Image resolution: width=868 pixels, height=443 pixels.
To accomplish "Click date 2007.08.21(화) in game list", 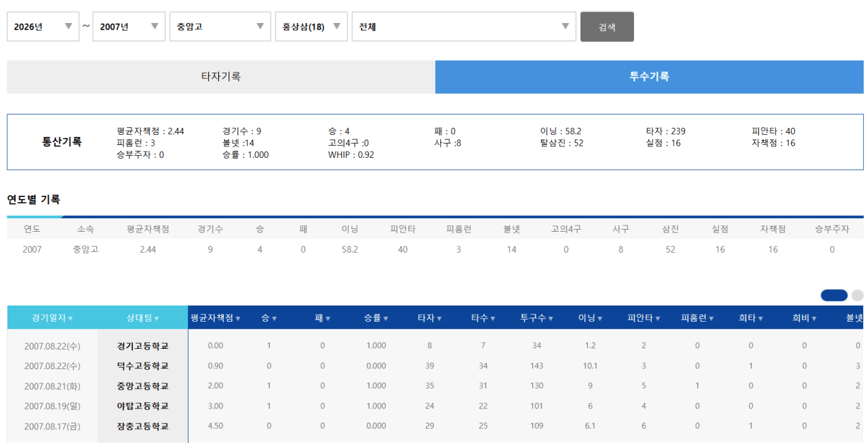I will [x=52, y=386].
